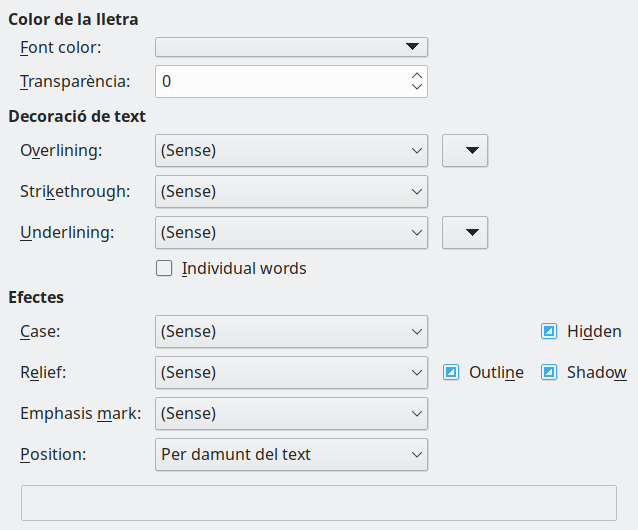Click the Transparència input field
638x530 pixels.
click(x=280, y=82)
